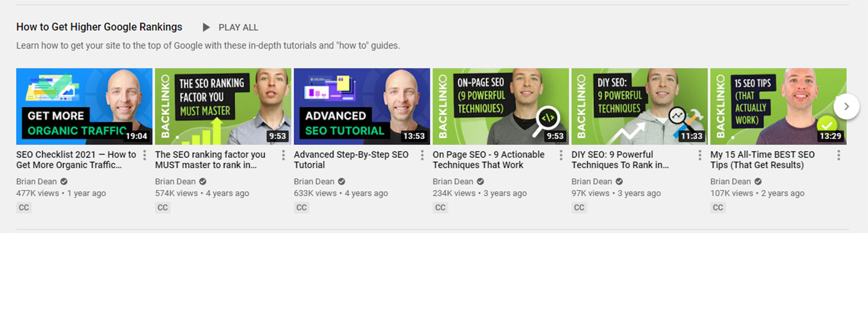Open the Get More Organic Traffic thumbnail
Screen dimensions: 868x320
pos(84,106)
